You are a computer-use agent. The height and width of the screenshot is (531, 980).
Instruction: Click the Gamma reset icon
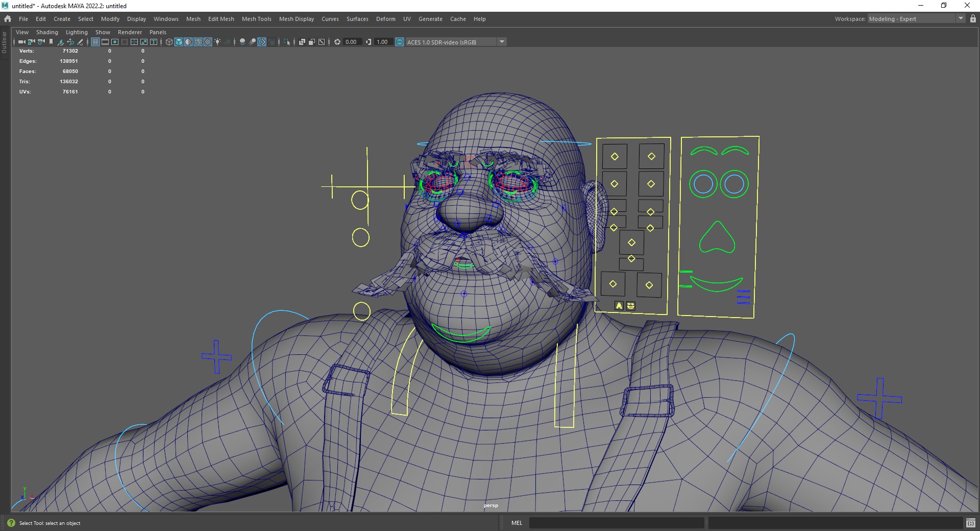369,42
